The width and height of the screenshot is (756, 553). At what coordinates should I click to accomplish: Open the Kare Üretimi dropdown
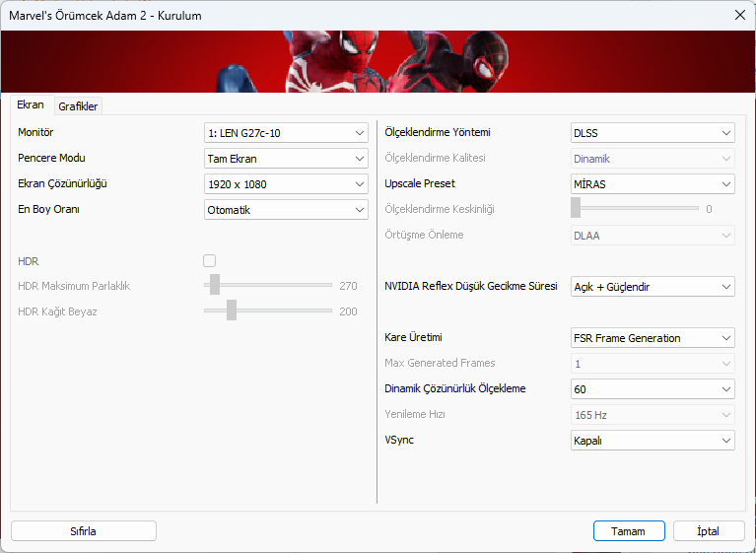653,338
